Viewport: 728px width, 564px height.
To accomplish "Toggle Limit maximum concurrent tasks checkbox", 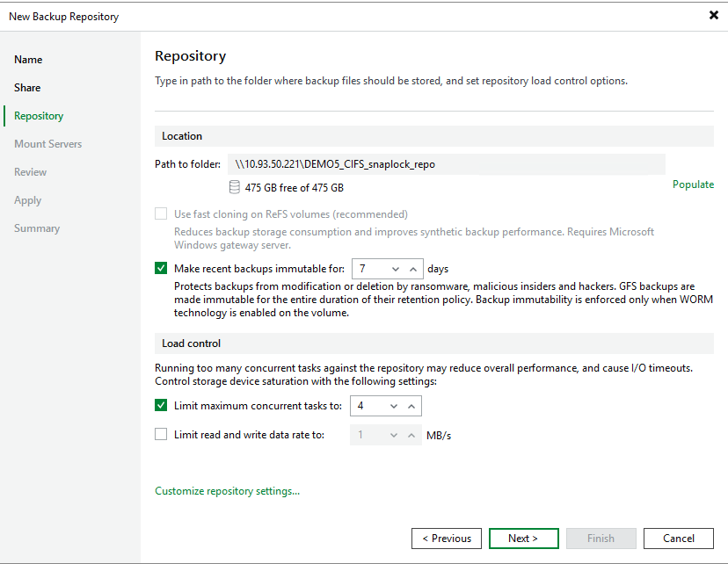I will (161, 405).
